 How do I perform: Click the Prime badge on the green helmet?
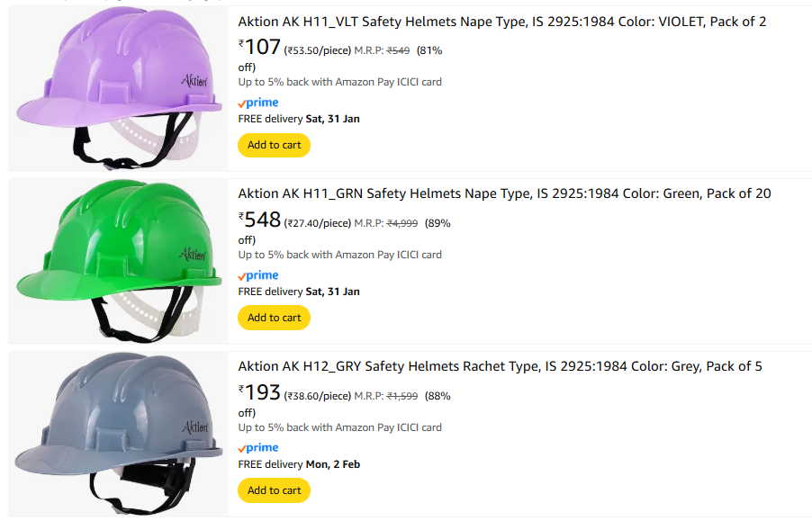(x=258, y=275)
